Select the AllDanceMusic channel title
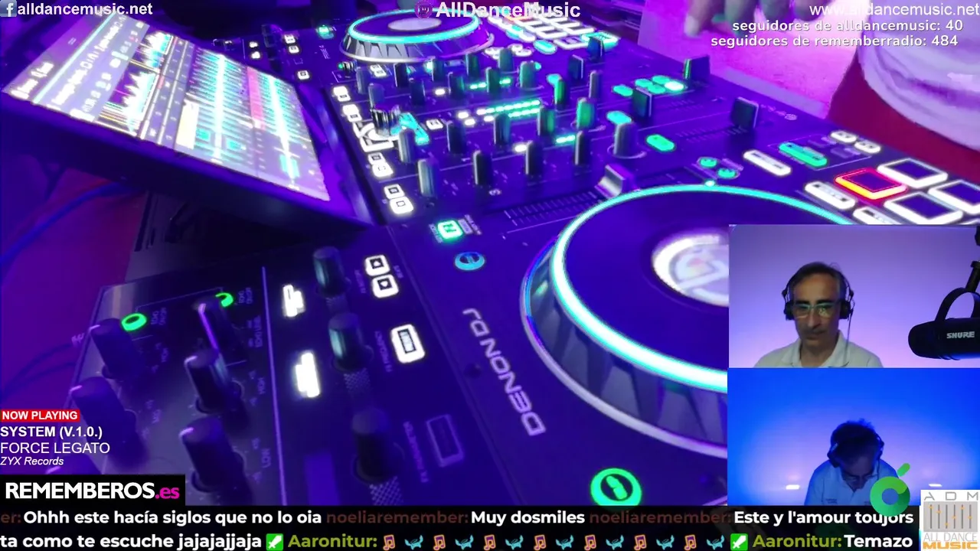 507,10
